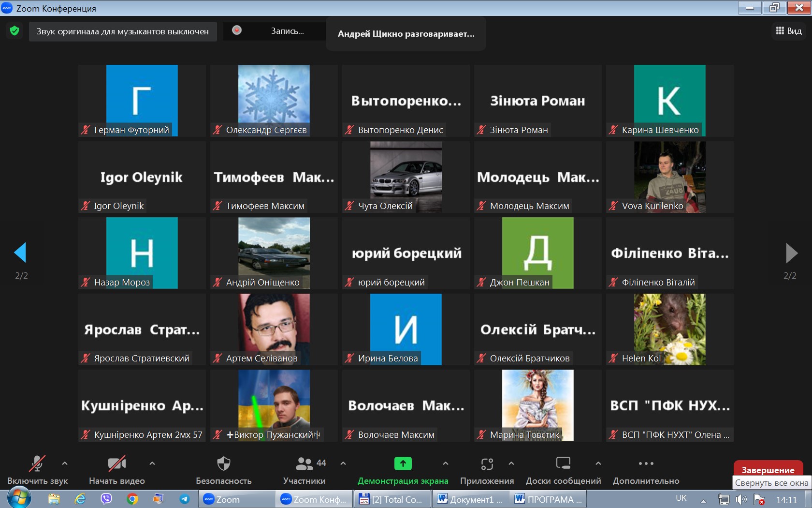Viewport: 812px width, 508px height.
Task: Open the Apps icon
Action: [487, 464]
